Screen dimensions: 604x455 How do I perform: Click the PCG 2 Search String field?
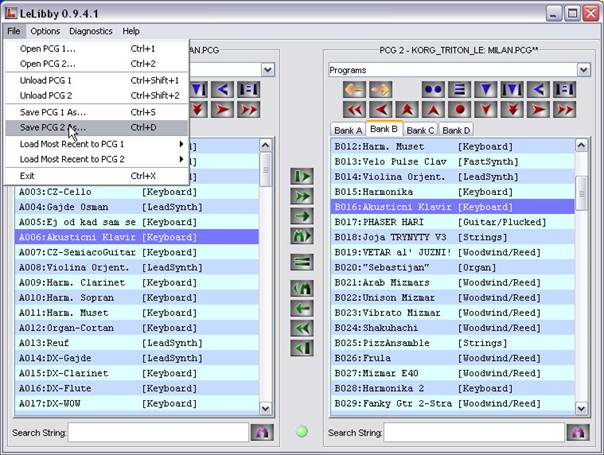[474, 432]
